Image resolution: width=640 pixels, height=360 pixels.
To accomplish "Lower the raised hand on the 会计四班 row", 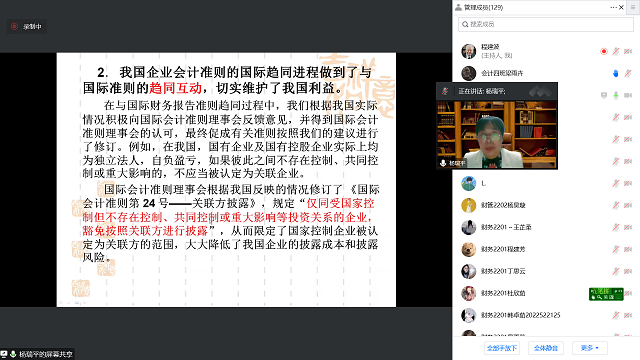I will tap(616, 73).
